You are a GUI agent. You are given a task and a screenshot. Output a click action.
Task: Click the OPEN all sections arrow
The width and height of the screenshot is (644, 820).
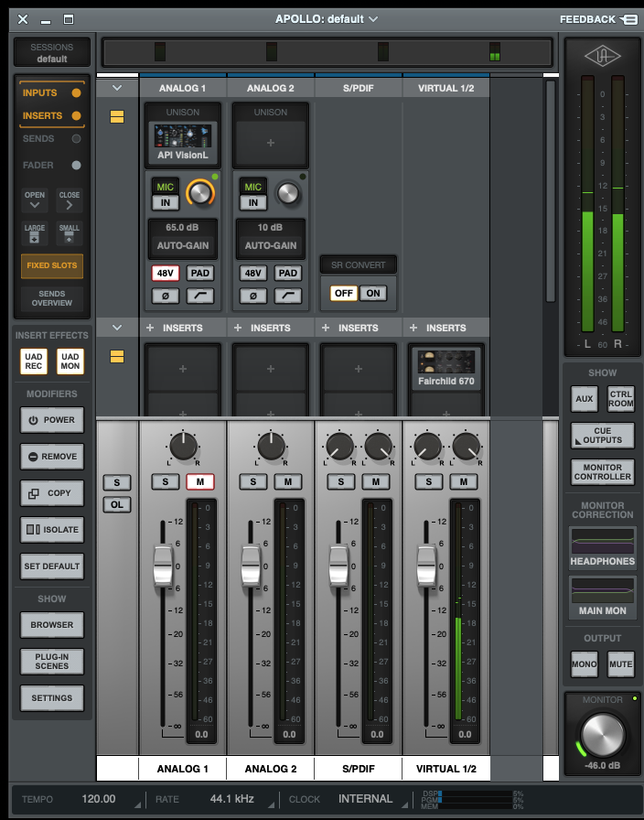(x=35, y=200)
